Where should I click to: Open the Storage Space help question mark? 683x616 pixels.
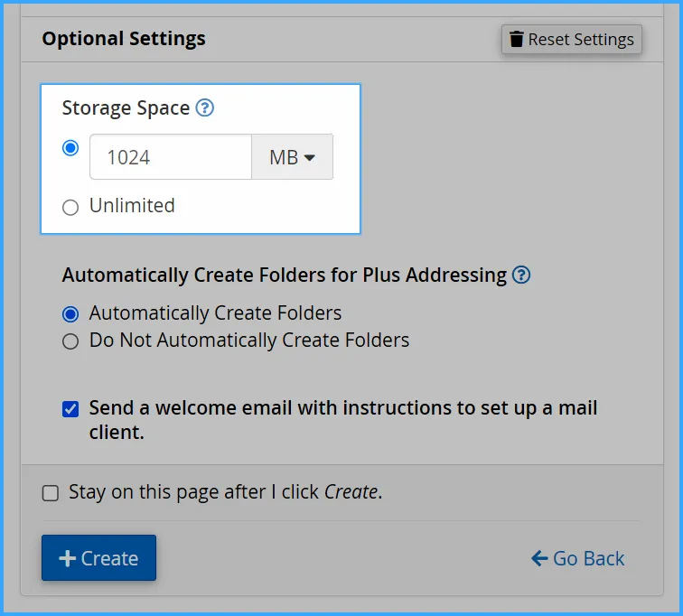click(x=205, y=108)
